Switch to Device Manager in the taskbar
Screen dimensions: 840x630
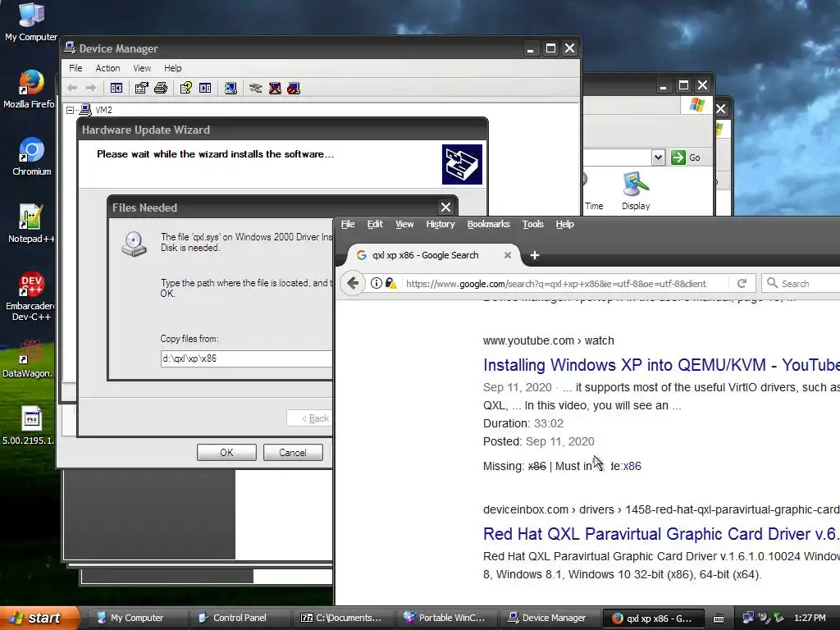coord(549,618)
